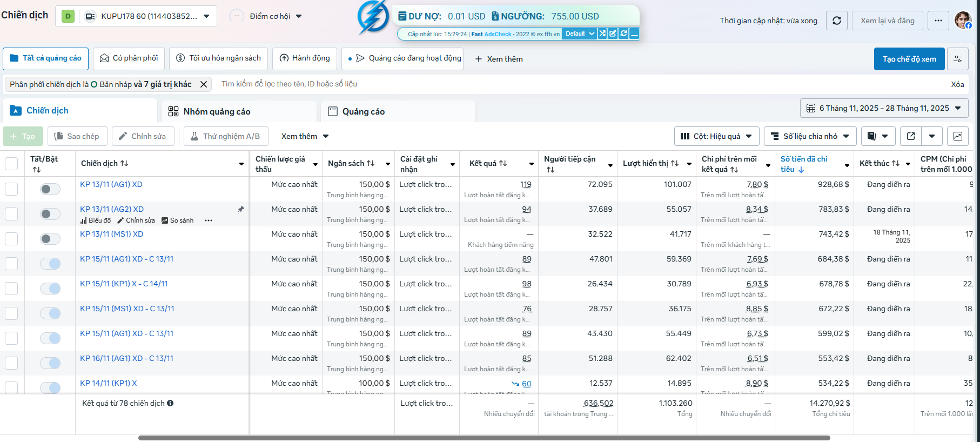980x442 pixels.
Task: Open the KUPU178 60 ad account dropdown
Action: coord(136,16)
